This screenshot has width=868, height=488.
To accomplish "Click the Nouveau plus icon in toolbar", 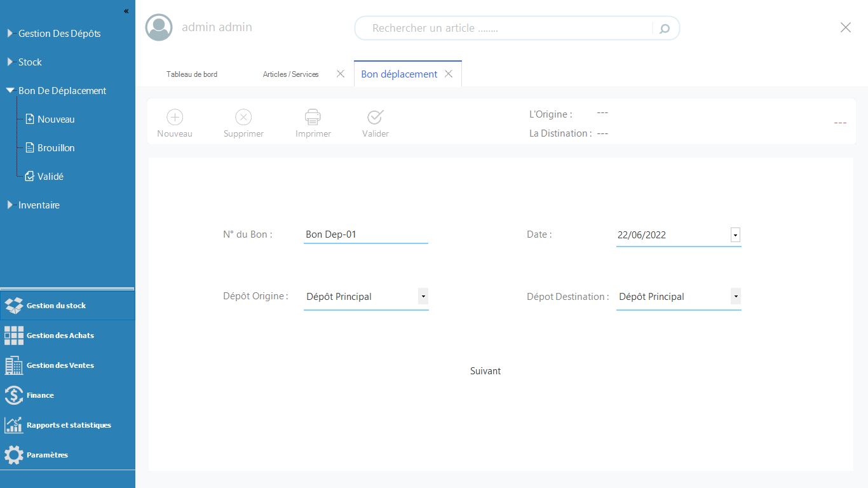I will (x=175, y=117).
